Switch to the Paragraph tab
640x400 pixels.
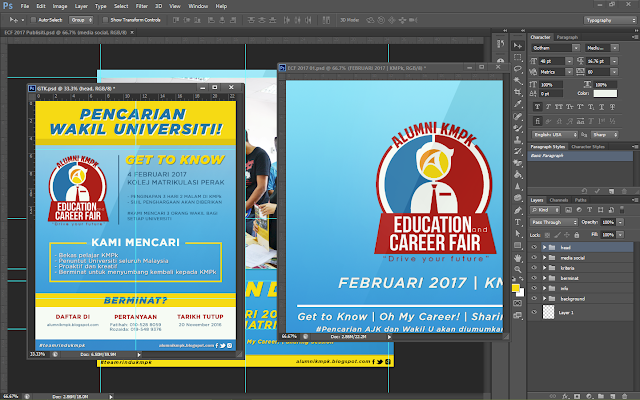(x=567, y=37)
